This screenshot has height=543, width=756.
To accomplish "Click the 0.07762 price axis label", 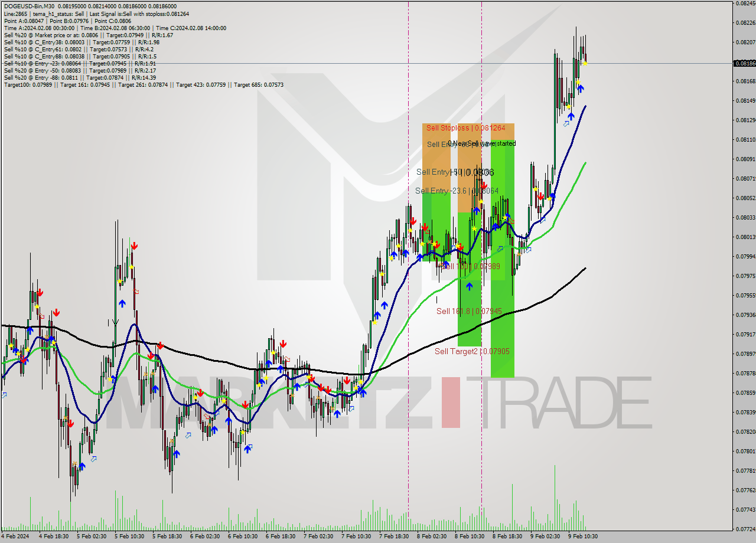I will (745, 490).
